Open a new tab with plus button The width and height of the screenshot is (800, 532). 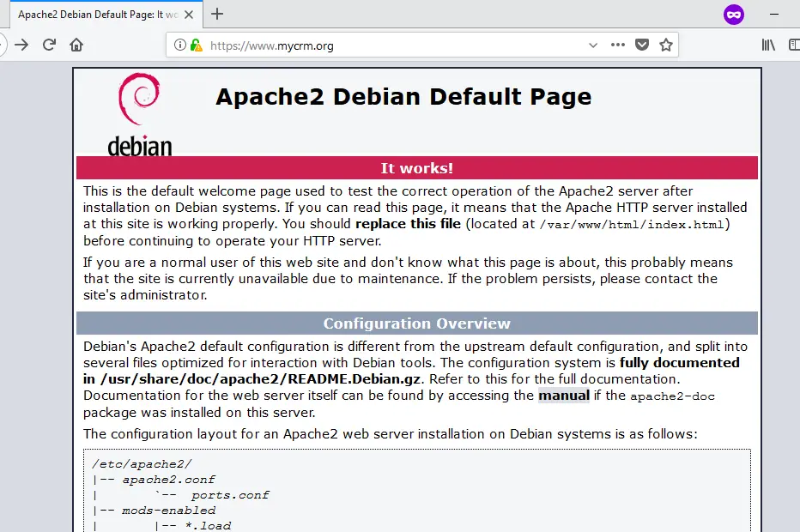217,14
